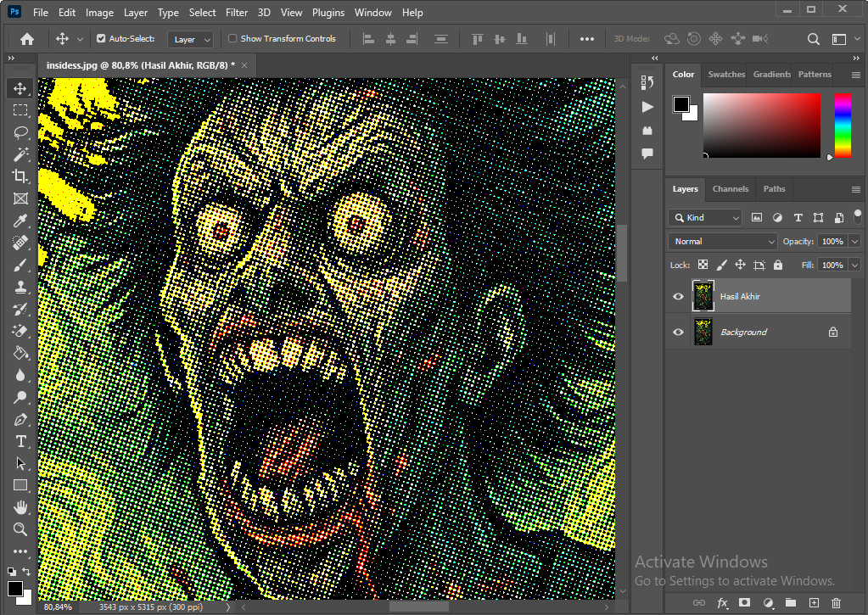The image size is (868, 615).
Task: Enable Show Transform Controls checkbox
Action: click(x=232, y=39)
